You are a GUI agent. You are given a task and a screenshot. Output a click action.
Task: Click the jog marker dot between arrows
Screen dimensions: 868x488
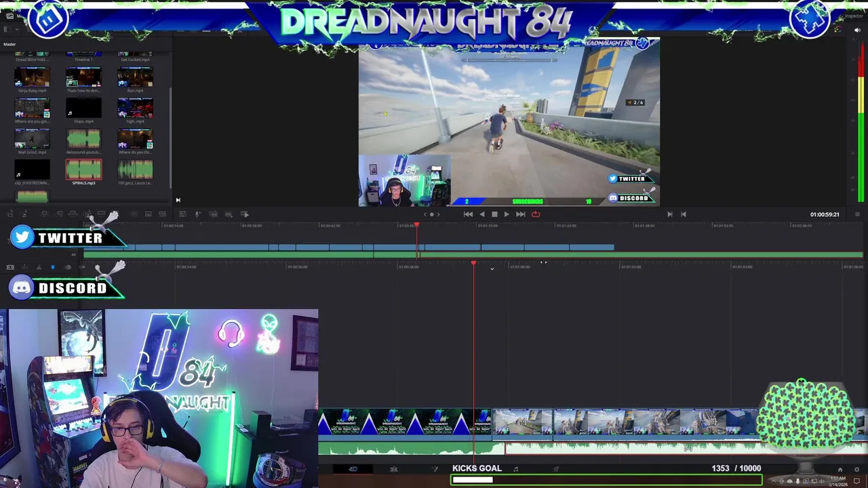click(x=431, y=214)
